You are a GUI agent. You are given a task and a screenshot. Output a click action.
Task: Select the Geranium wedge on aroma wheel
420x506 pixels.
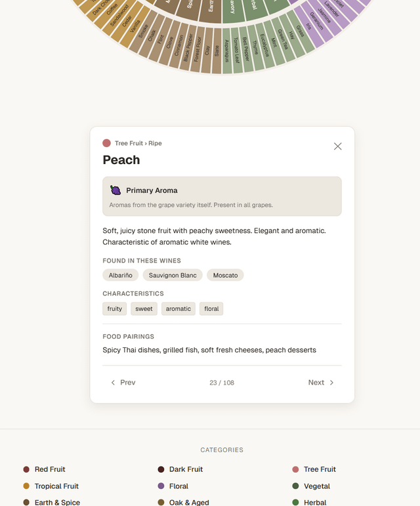click(x=316, y=22)
